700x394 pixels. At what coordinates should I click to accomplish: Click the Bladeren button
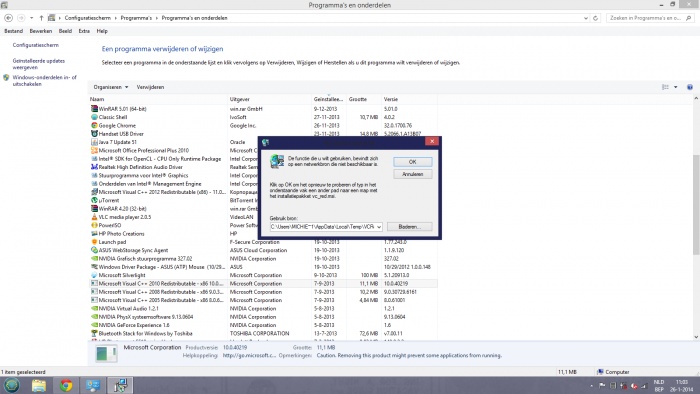pyautogui.click(x=409, y=227)
